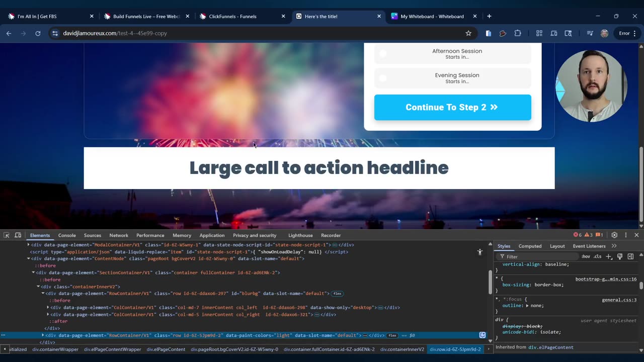Collapse the SectionContainer/V1 div node

point(33,273)
